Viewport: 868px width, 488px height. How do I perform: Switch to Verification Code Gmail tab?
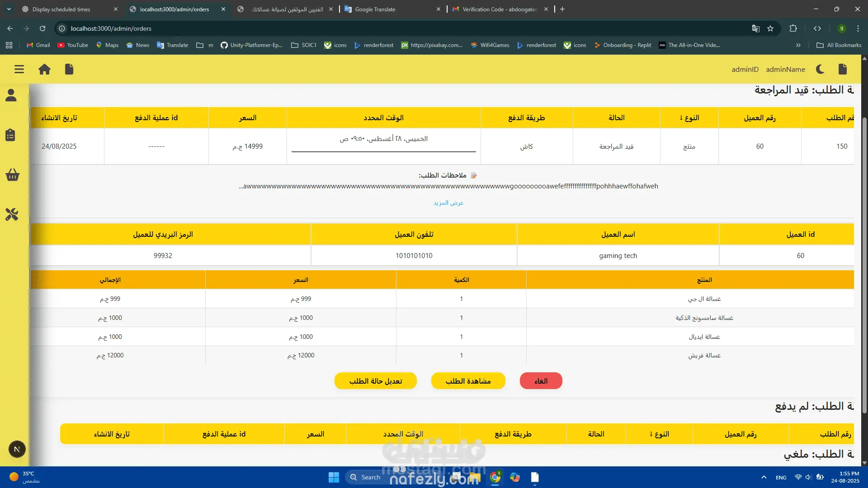coord(500,9)
